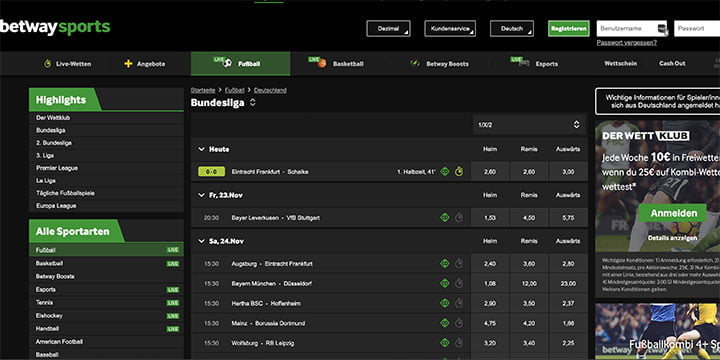Click the Fußball soccer ball icon
Viewport: 720px width, 360px height.
pyautogui.click(x=228, y=63)
